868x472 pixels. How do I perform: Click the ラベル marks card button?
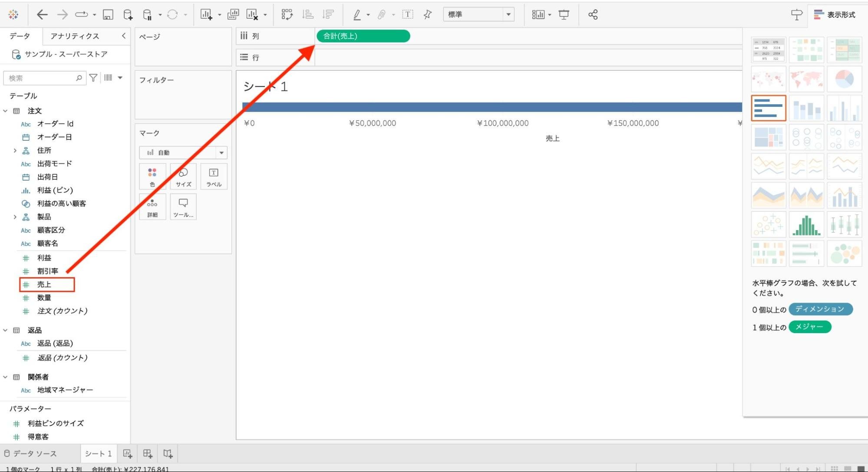click(214, 177)
